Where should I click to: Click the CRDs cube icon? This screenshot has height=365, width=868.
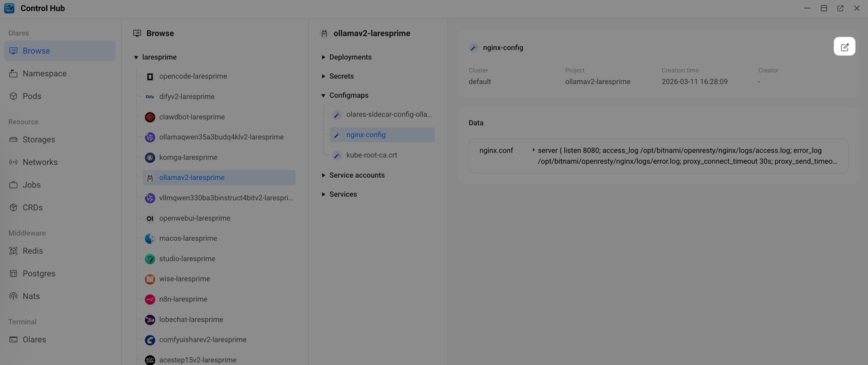pyautogui.click(x=14, y=208)
